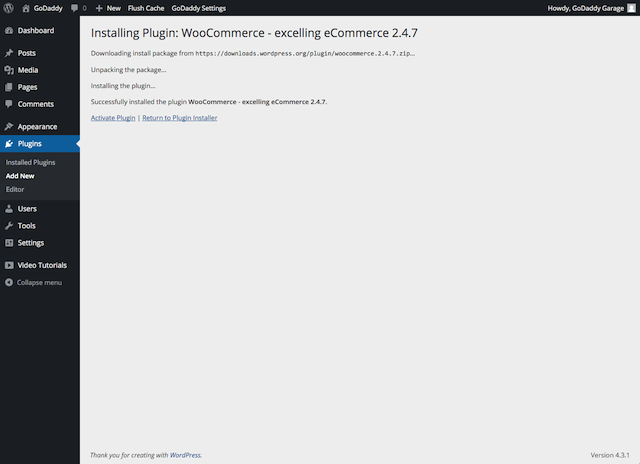Open the WordPress footer link
The height and width of the screenshot is (464, 640).
tap(185, 455)
